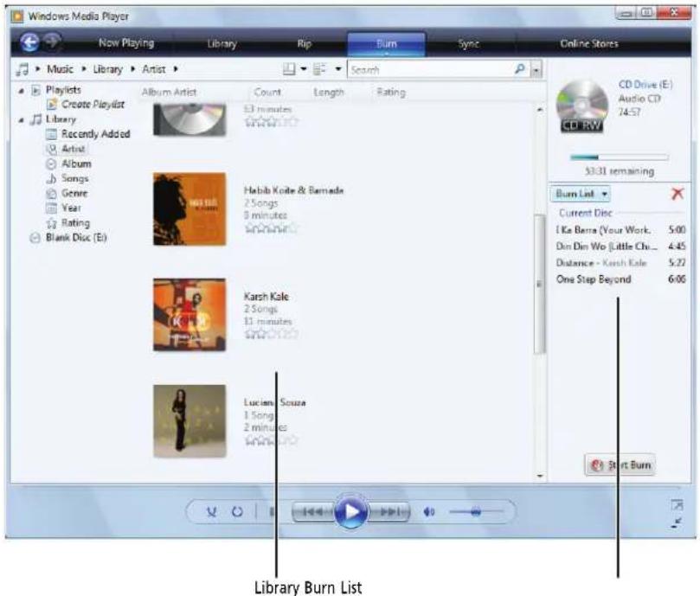Viewport: 700px width, 596px height.
Task: Go to Online Stores tab
Action: (589, 43)
